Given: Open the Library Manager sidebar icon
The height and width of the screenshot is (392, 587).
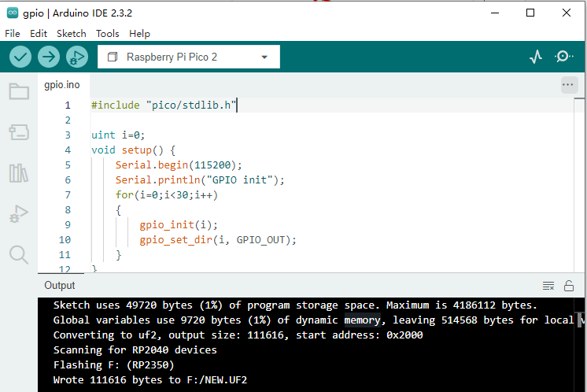Looking at the screenshot, I should (19, 173).
